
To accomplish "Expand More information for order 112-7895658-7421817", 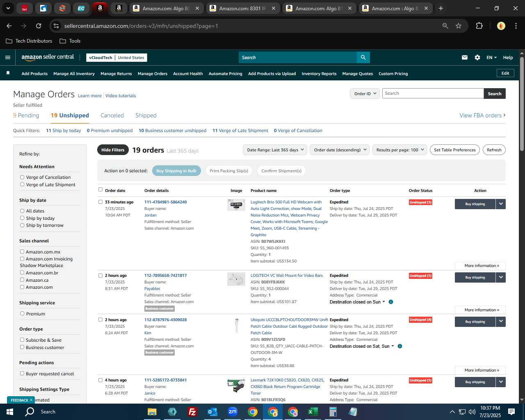I will coord(480,310).
